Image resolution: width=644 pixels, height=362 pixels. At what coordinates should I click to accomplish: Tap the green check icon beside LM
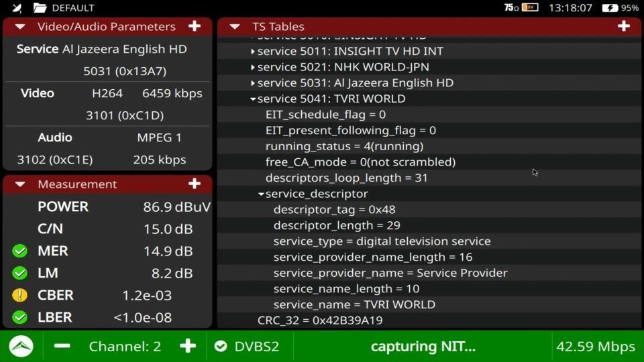click(19, 273)
